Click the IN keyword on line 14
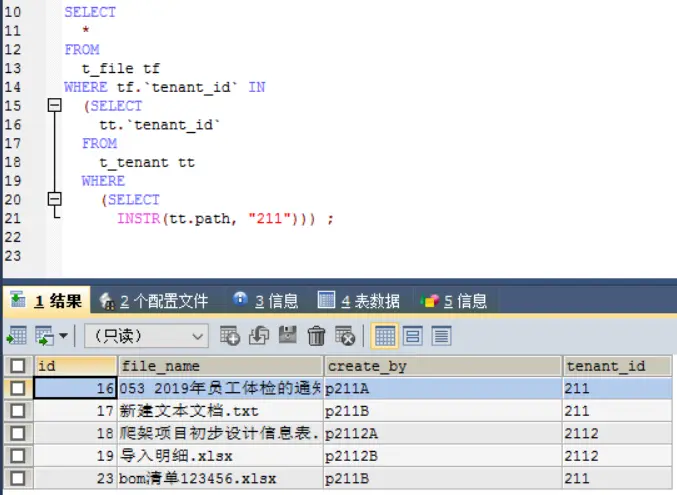The image size is (677, 495). pos(257,87)
